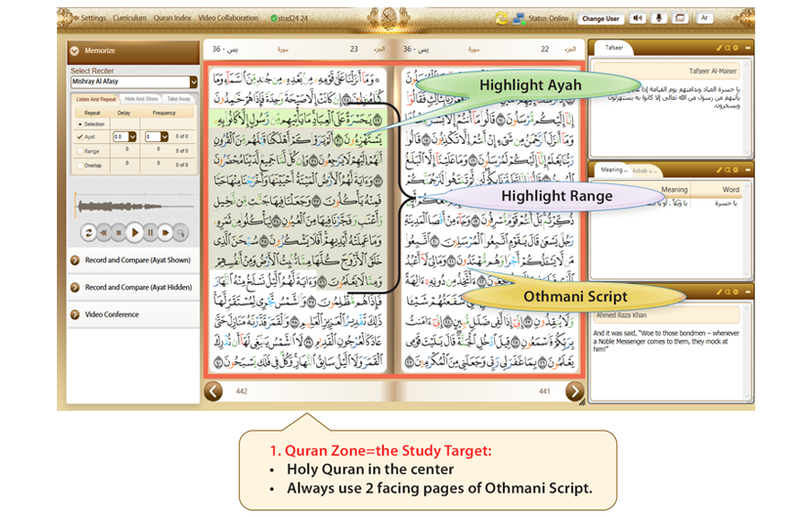Expand the Video Conference section
Image resolution: width=812 pixels, height=517 pixels.
[134, 314]
